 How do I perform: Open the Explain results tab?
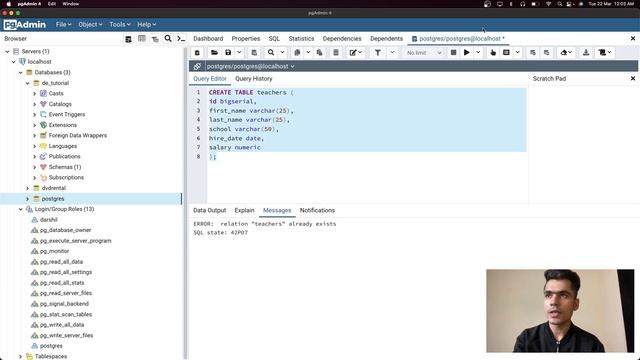pyautogui.click(x=244, y=211)
